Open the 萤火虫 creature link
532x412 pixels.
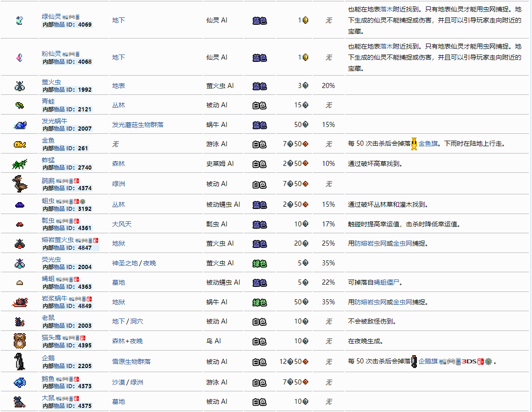(x=51, y=82)
